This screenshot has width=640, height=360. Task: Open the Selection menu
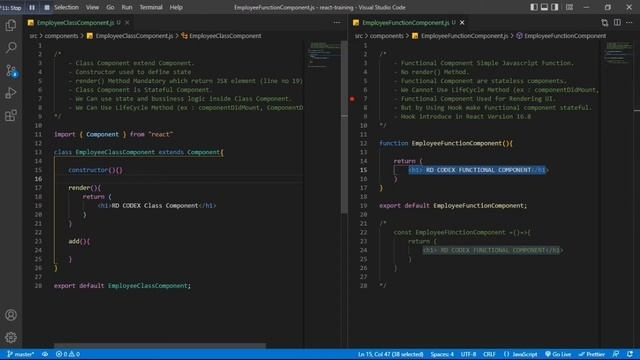point(66,7)
